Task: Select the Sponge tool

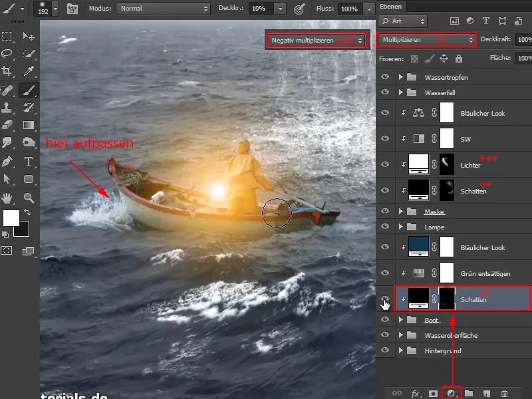Action: (x=29, y=142)
